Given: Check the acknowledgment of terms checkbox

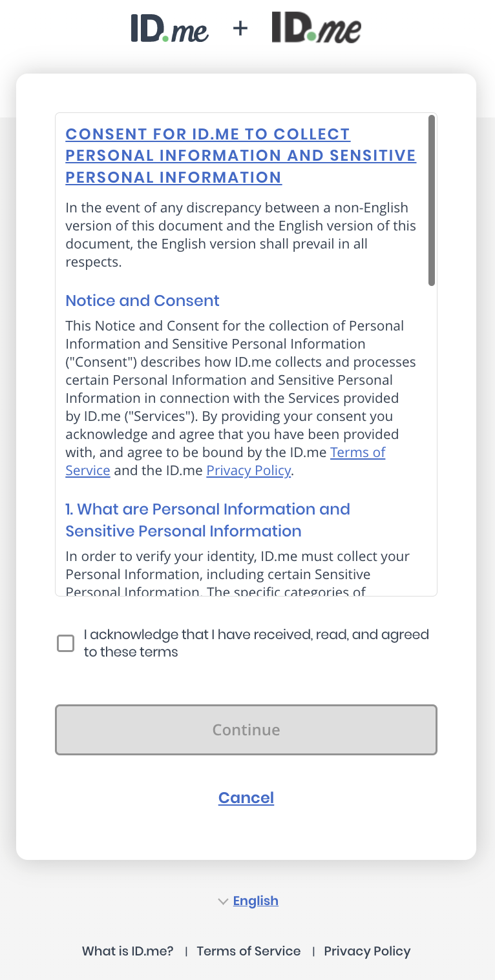Looking at the screenshot, I should pos(65,643).
